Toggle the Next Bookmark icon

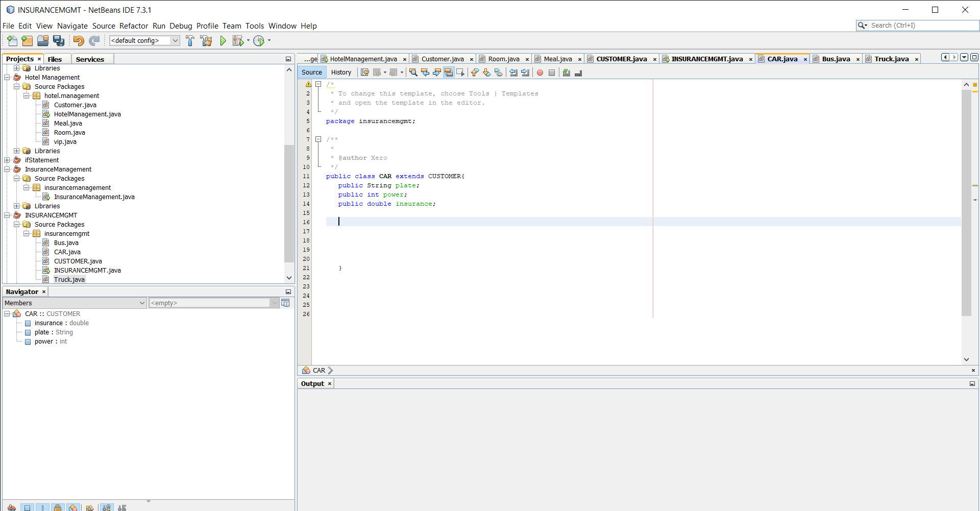[486, 72]
